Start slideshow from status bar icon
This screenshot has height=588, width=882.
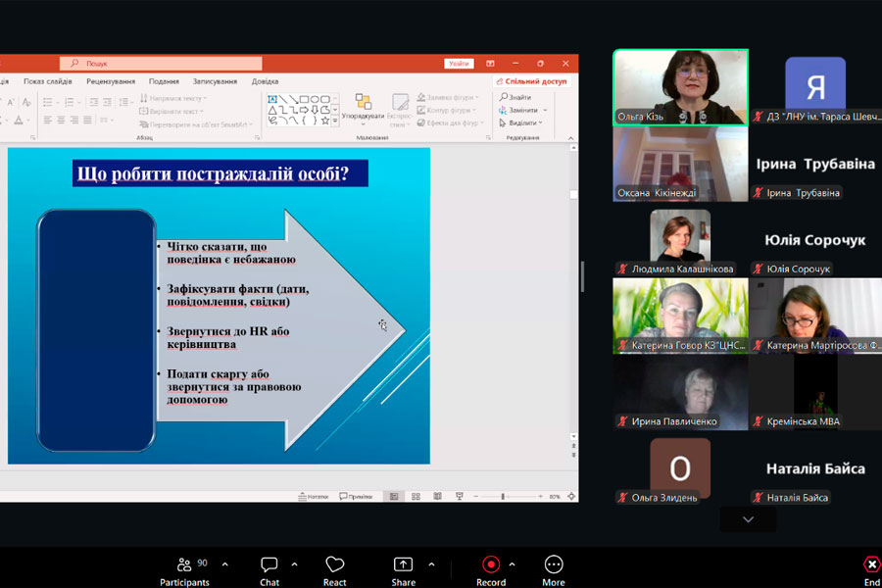coord(459,497)
